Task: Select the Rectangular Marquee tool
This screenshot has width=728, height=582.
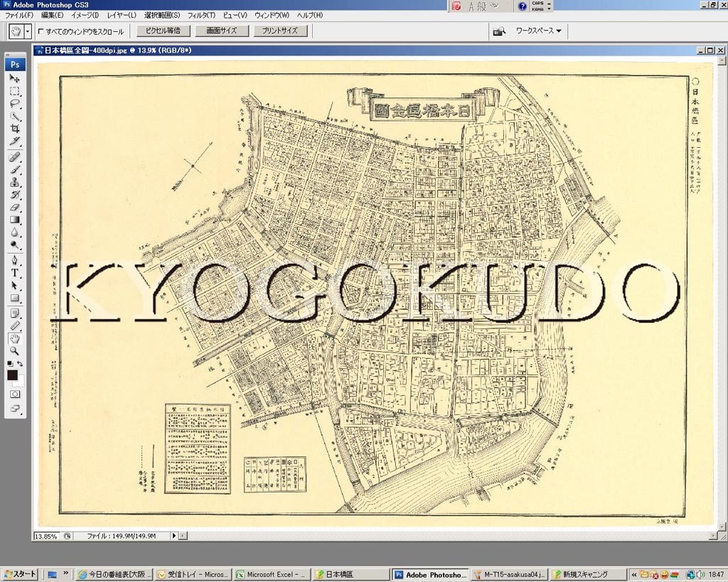Action: [15, 91]
